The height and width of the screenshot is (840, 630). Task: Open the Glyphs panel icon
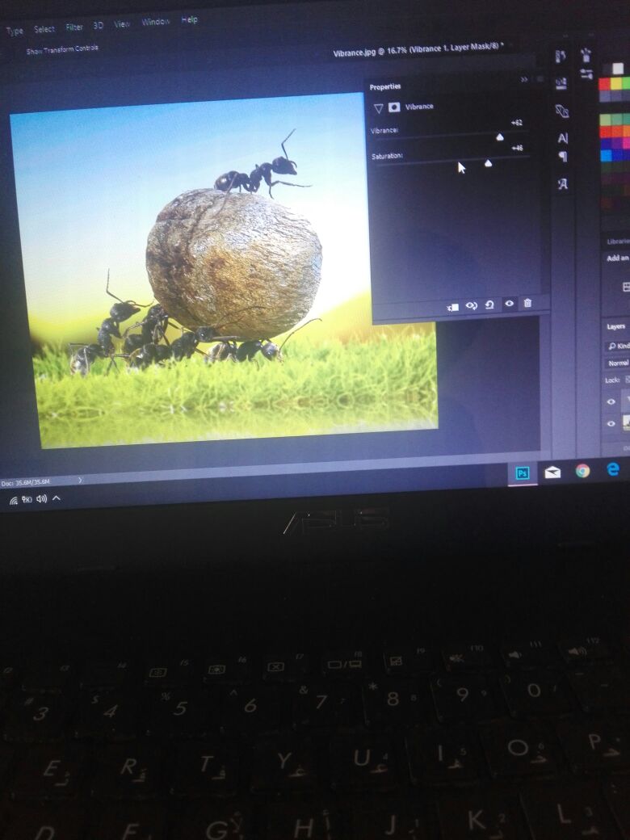click(x=563, y=184)
